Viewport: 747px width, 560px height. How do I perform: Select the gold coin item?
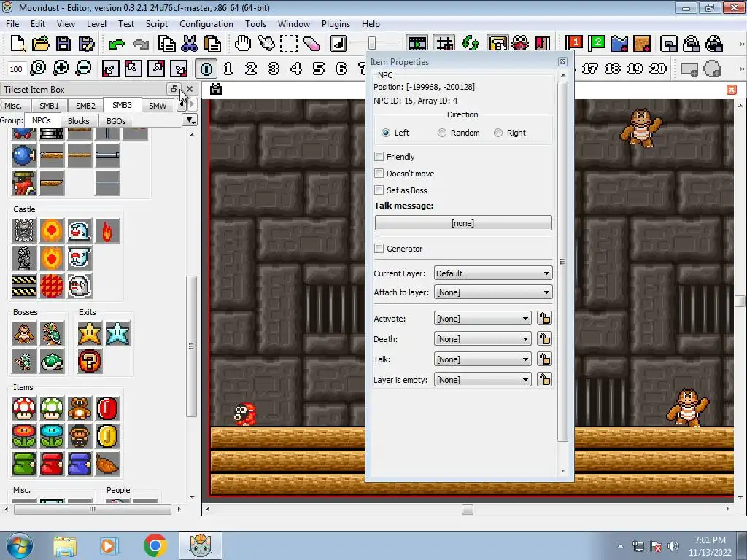tap(107, 436)
